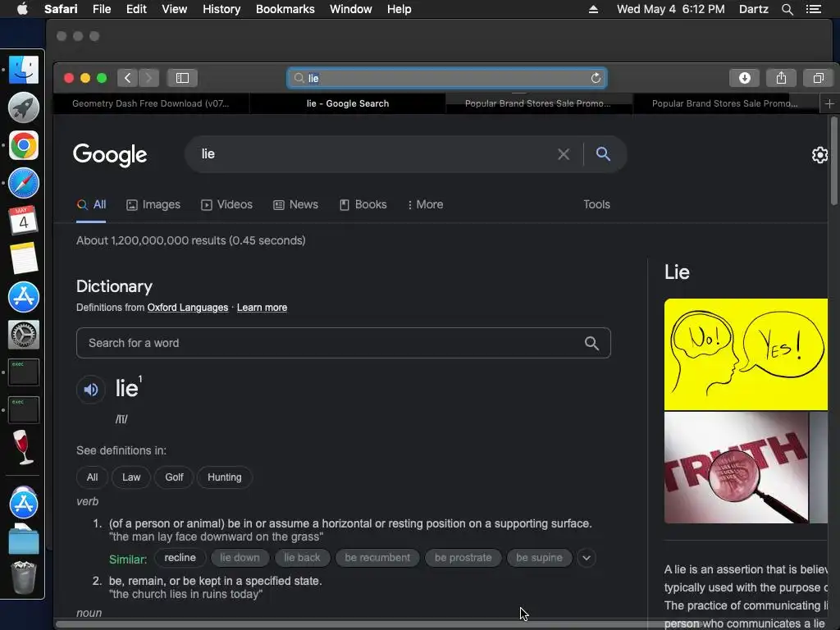Open the Wine glass app in dock

[24, 447]
